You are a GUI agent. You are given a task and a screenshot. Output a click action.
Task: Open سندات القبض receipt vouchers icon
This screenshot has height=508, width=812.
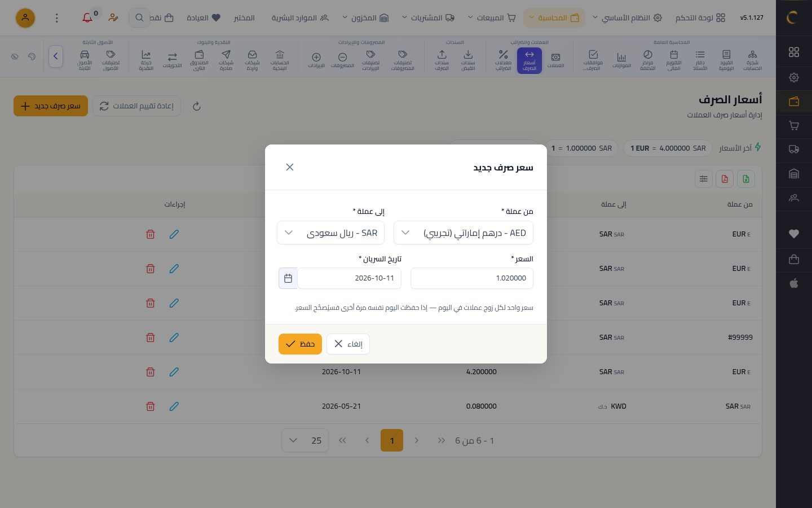pos(468,60)
